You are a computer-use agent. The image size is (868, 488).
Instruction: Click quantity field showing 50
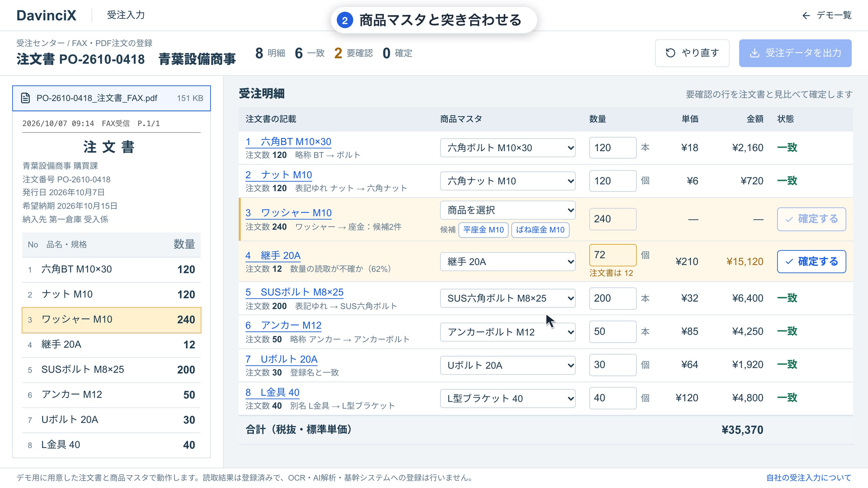(x=613, y=332)
